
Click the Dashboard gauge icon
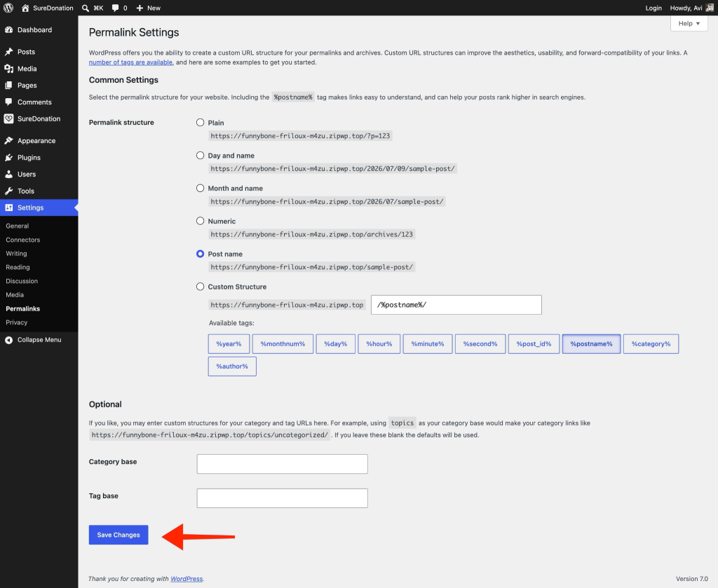(8, 29)
